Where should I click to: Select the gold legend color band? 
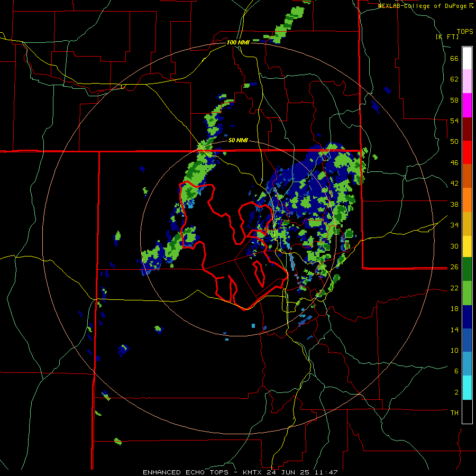pyautogui.click(x=467, y=224)
